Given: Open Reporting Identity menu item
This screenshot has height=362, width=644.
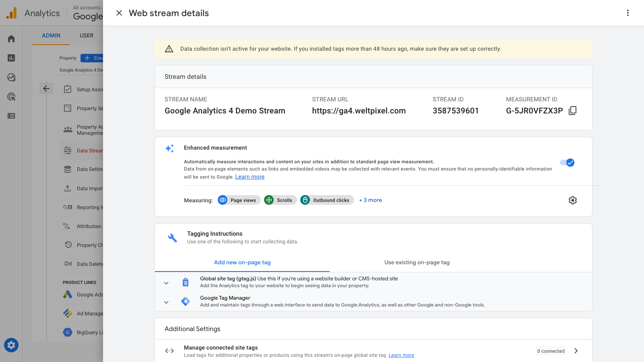Looking at the screenshot, I should [x=83, y=207].
